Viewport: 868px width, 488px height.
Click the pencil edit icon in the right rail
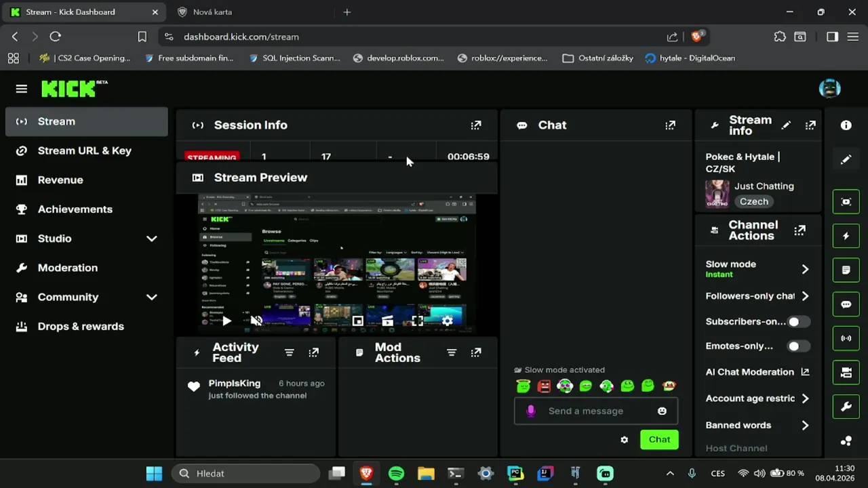click(x=846, y=160)
